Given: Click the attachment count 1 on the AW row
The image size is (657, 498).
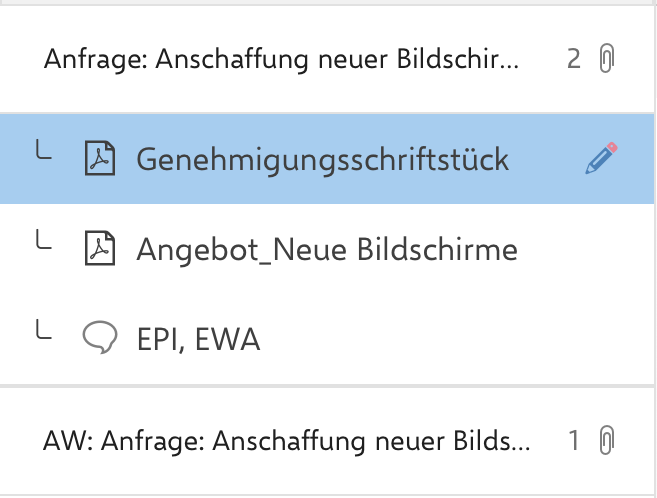Looking at the screenshot, I should coord(573,440).
